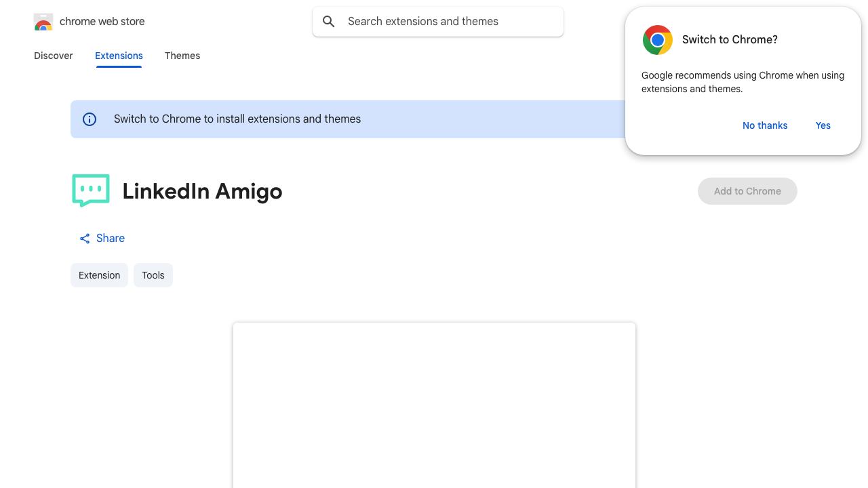
Task: Click the Add to Chrome button
Action: tap(747, 191)
